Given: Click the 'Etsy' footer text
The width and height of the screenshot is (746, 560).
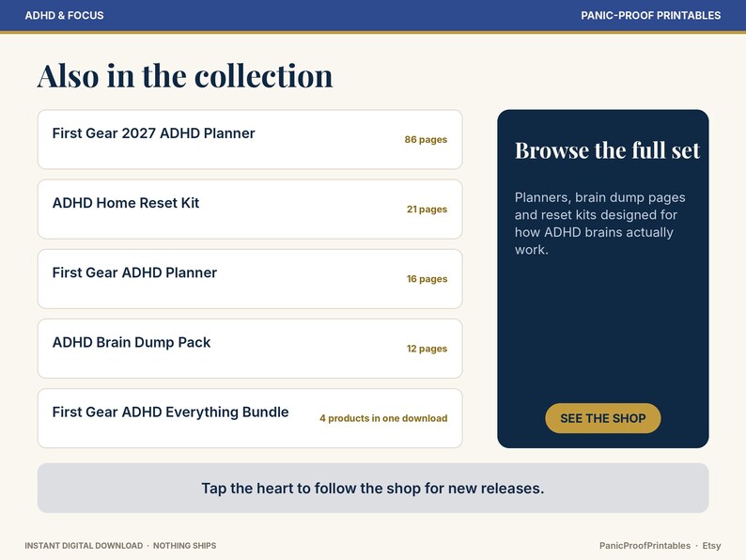Looking at the screenshot, I should coord(711,546).
